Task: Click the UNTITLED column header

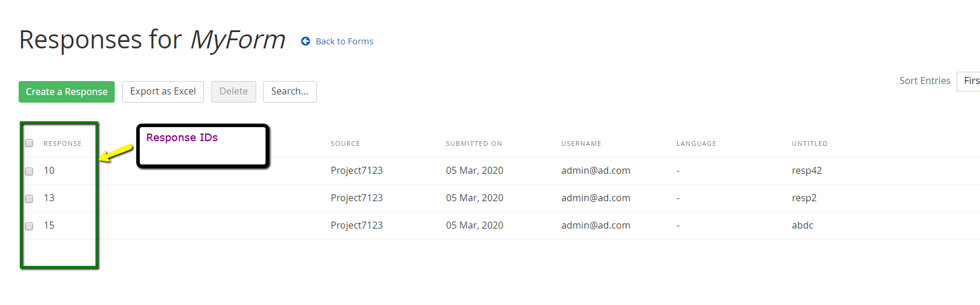Action: 809,143
